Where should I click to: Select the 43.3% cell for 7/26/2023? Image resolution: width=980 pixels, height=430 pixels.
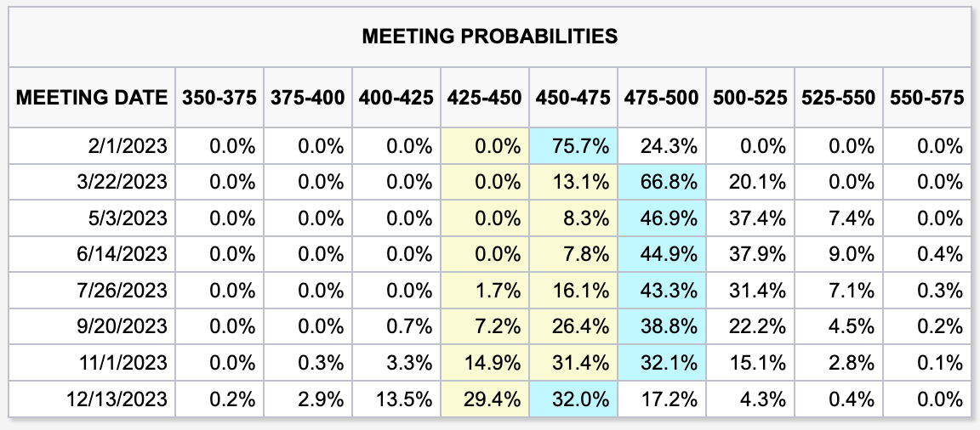tap(669, 291)
